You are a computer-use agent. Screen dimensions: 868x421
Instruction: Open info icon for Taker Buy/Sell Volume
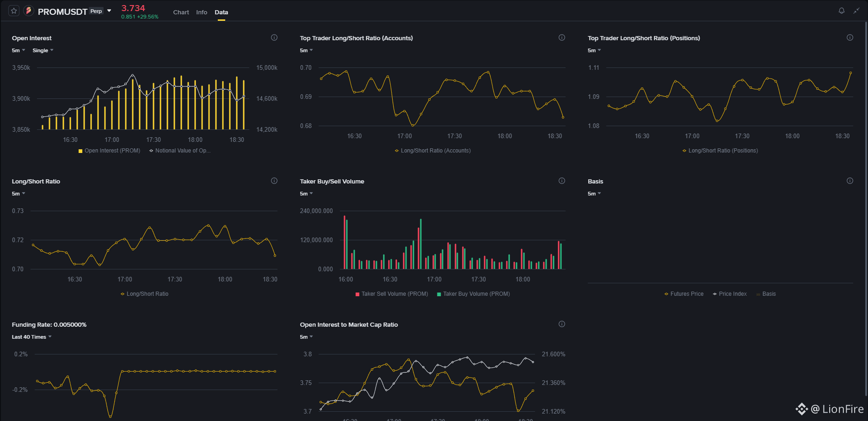562,181
